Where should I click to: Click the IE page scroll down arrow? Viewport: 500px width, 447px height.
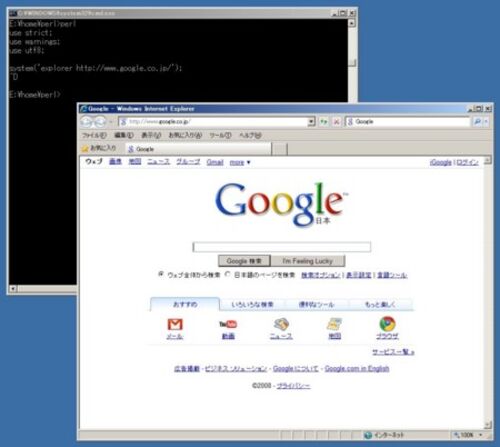tap(488, 425)
